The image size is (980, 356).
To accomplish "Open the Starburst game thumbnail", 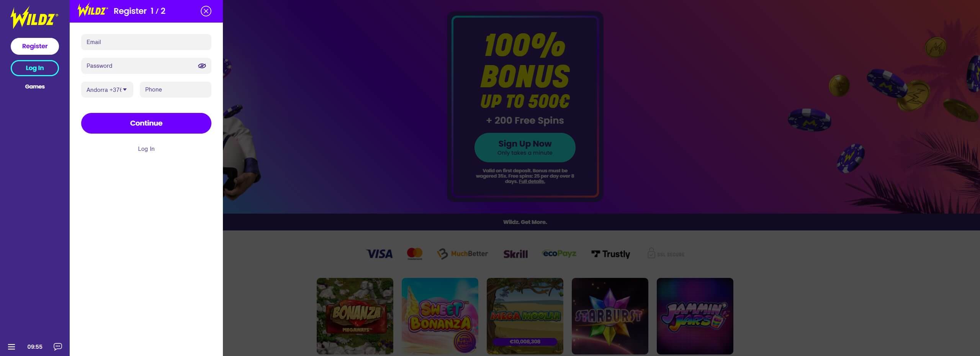I will (x=610, y=316).
